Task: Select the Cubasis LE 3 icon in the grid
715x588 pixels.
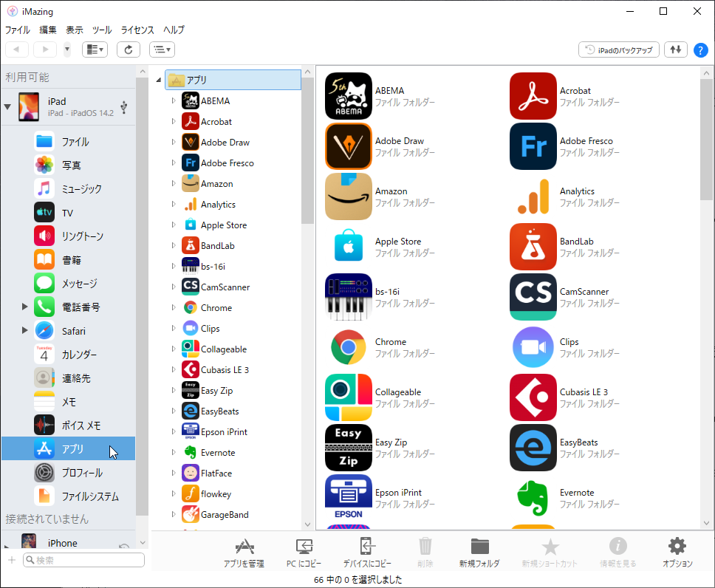Action: [x=533, y=397]
